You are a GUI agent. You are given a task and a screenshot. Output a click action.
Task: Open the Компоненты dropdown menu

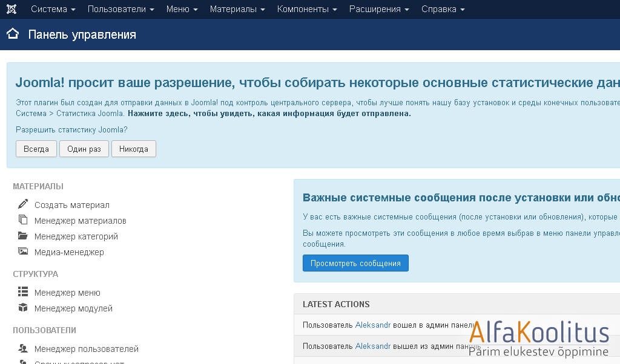307,9
